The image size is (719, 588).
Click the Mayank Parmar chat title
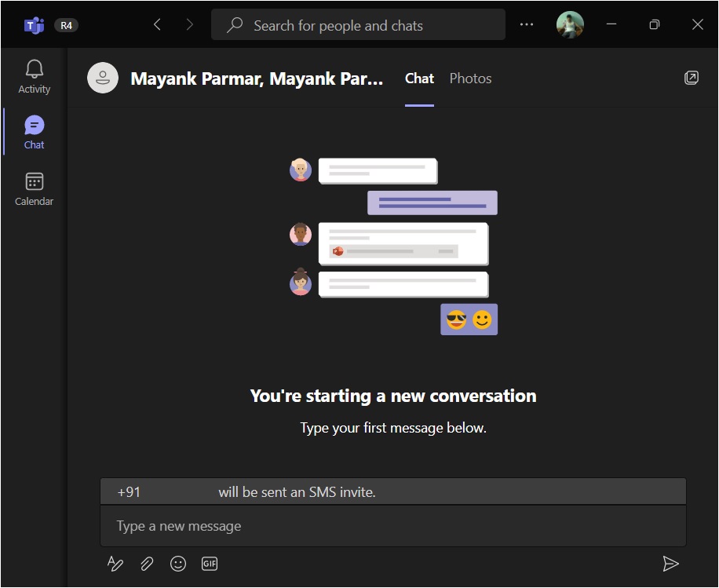257,79
